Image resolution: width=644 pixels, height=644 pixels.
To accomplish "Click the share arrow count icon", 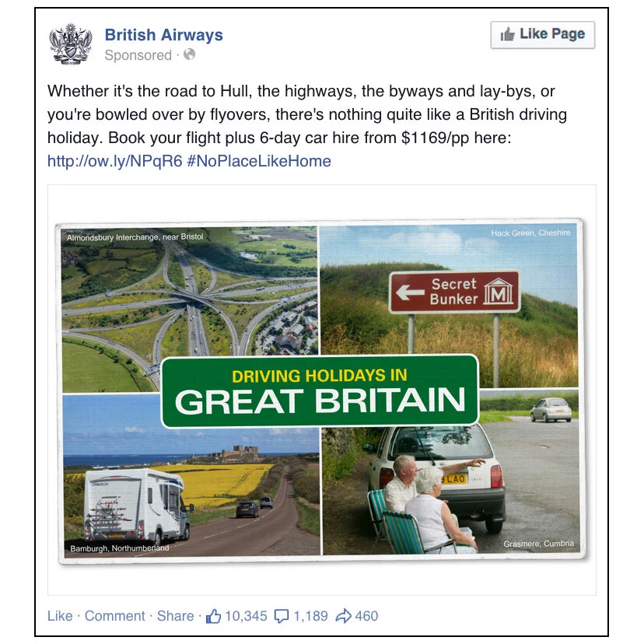I will (x=343, y=616).
